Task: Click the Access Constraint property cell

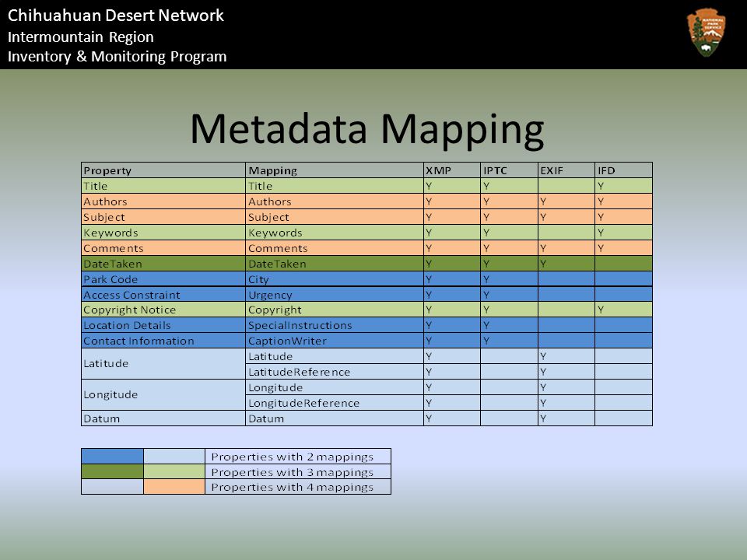Action: 163,295
